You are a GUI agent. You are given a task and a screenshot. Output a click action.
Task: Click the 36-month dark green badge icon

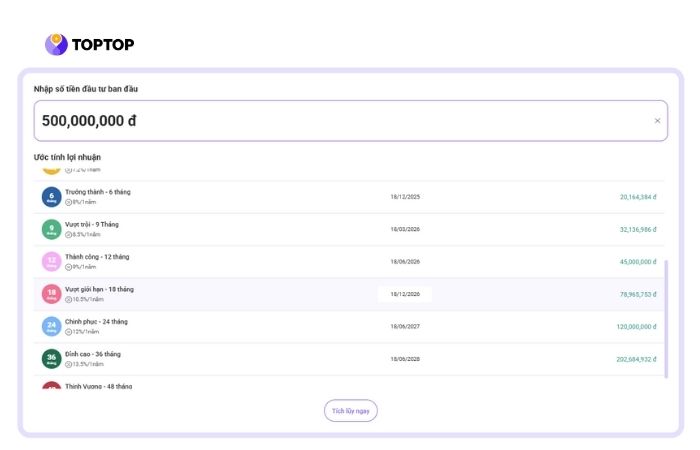coord(52,359)
